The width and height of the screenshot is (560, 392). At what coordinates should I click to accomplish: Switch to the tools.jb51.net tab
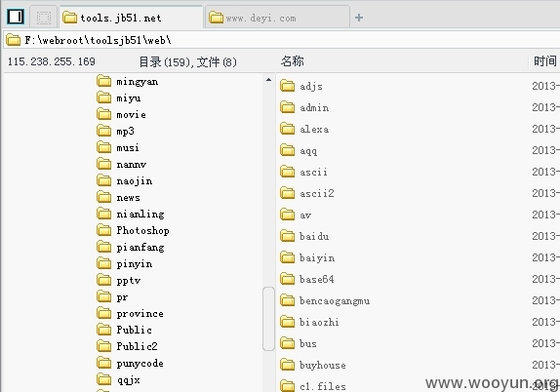[x=131, y=18]
